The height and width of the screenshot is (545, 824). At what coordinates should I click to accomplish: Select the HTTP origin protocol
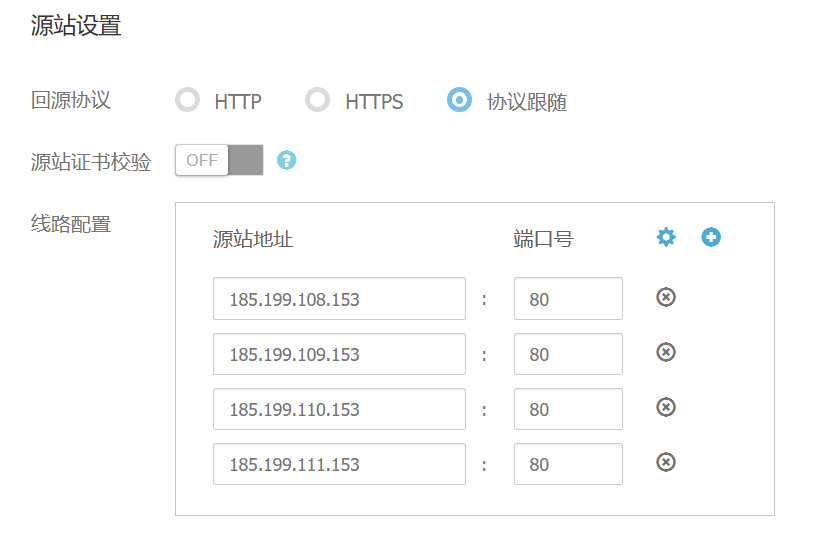coord(188,100)
